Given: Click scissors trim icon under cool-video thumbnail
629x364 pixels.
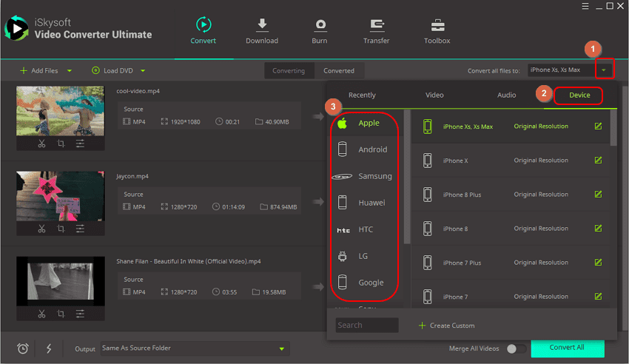Looking at the screenshot, I should (x=41, y=144).
